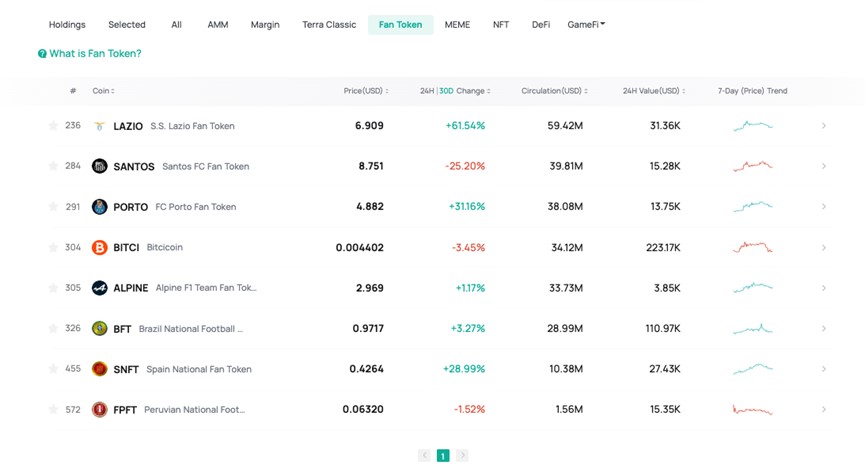865x473 pixels.
Task: Click the question mark help icon
Action: coord(42,54)
